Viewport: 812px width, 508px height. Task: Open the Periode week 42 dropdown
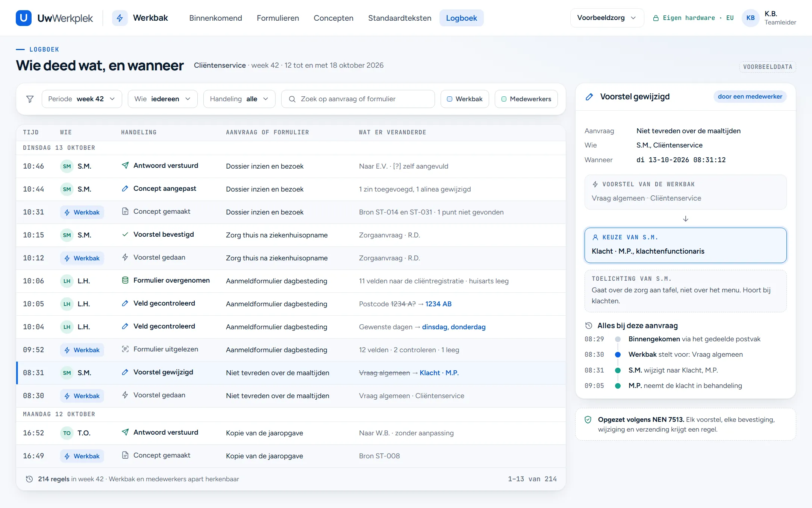pyautogui.click(x=82, y=99)
